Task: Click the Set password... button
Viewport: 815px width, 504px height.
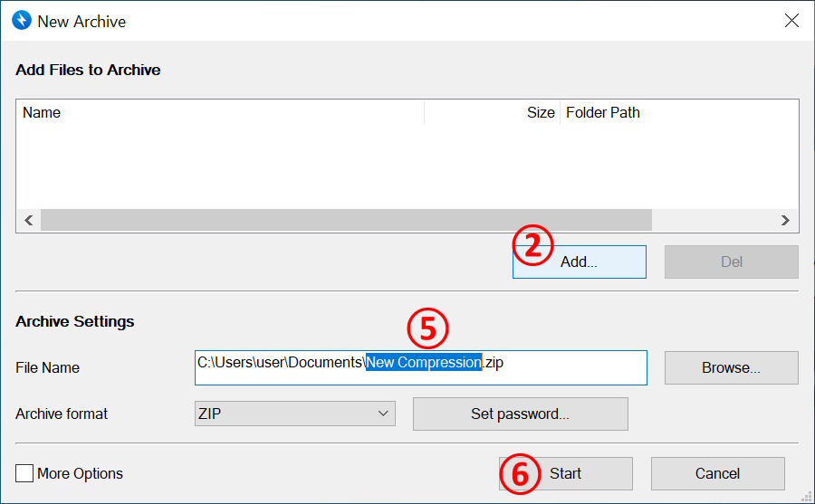Action: click(520, 414)
